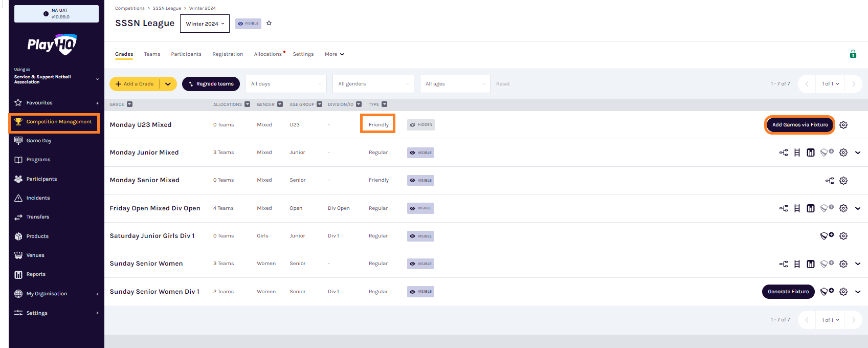Open gear settings for Friday Open Mixed Div Open
Image resolution: width=868 pixels, height=348 pixels.
843,208
